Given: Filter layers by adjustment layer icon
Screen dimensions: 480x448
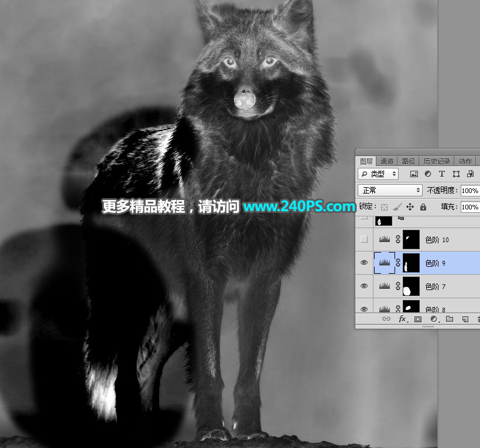Looking at the screenshot, I should 428,174.
